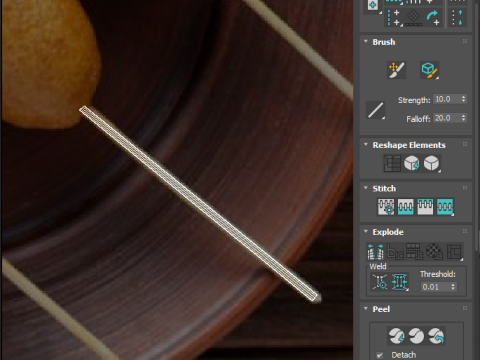Click the Falloff value field
Viewport: 480px width, 360px height.
click(x=447, y=118)
